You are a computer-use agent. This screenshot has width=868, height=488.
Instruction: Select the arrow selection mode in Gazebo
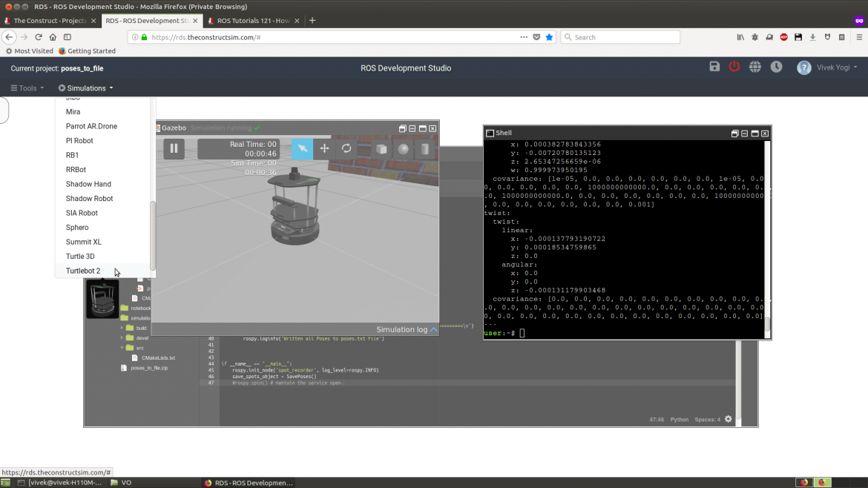pyautogui.click(x=302, y=148)
